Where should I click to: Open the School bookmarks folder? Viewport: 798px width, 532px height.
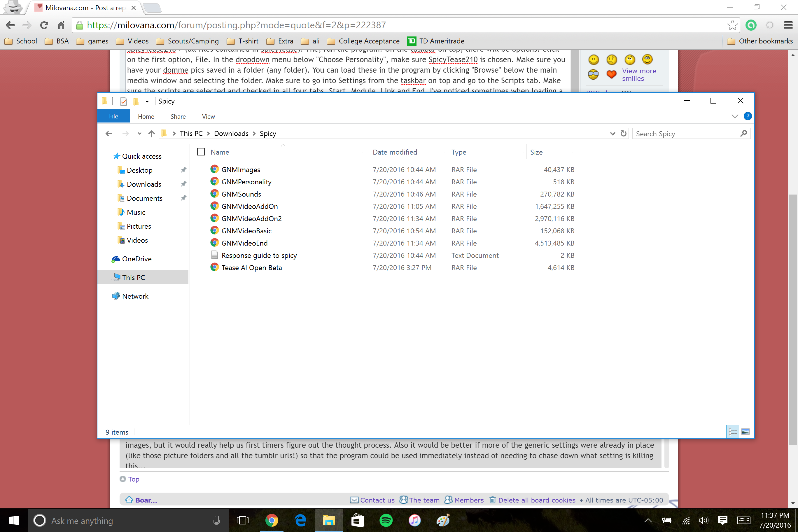[21, 41]
